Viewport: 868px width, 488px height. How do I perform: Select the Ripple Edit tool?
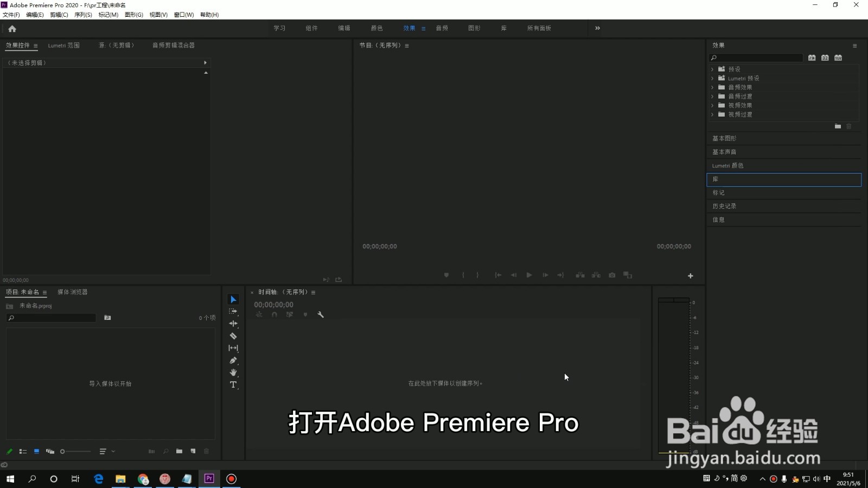coord(233,324)
